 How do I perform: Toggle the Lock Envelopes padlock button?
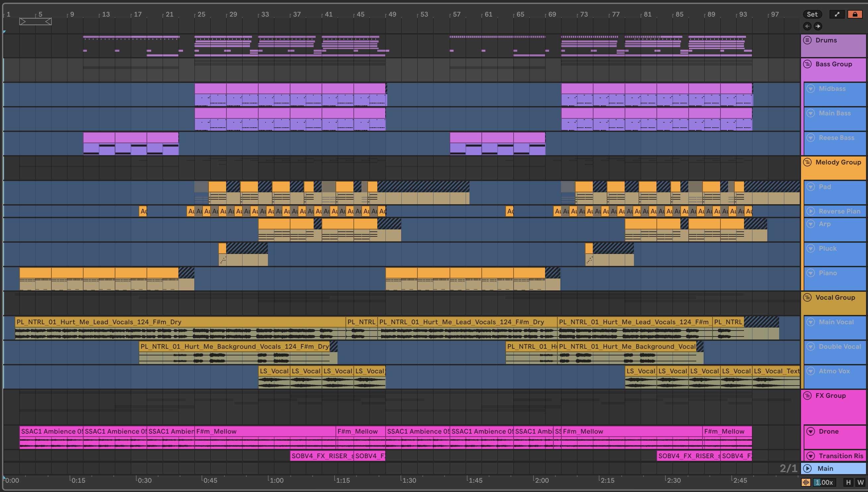click(855, 14)
